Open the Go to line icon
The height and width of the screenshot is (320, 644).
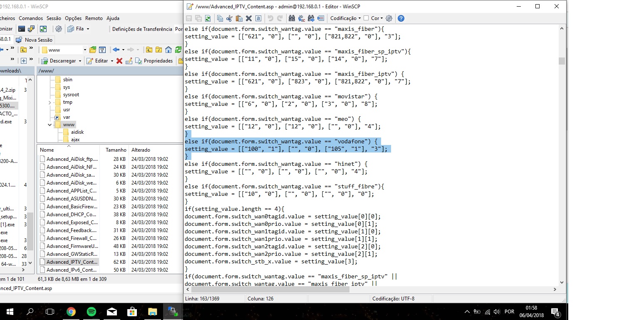320,18
